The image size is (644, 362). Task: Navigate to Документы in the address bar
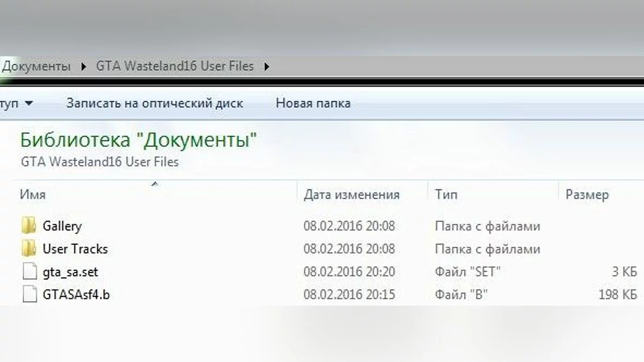pos(36,67)
